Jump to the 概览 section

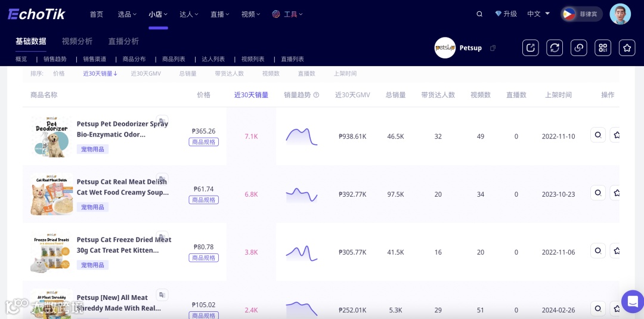pyautogui.click(x=21, y=59)
